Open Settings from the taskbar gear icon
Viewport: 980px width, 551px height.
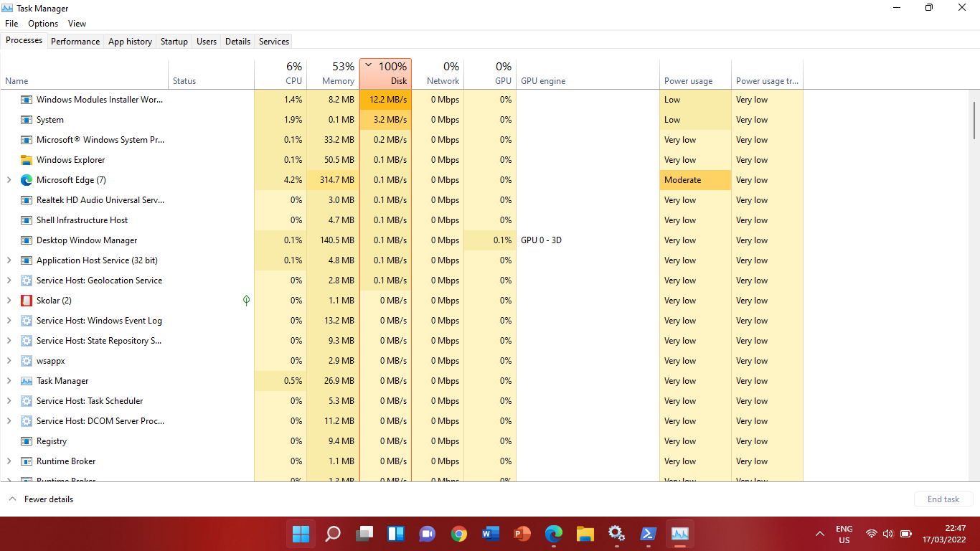point(616,534)
